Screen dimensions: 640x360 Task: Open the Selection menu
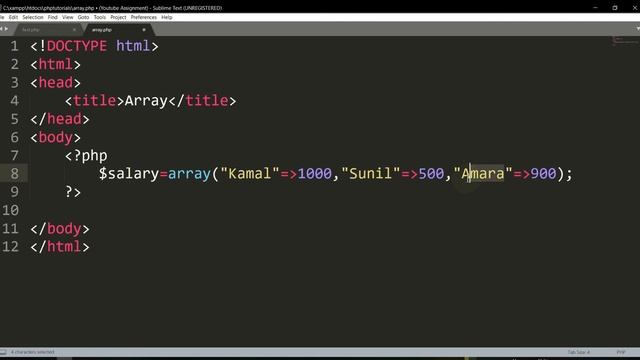[33, 17]
